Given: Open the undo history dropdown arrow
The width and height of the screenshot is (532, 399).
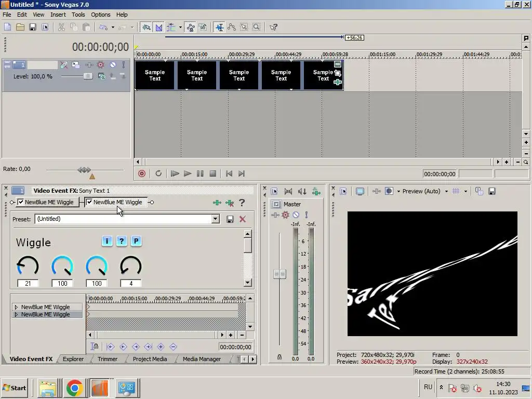Looking at the screenshot, I should (x=113, y=27).
